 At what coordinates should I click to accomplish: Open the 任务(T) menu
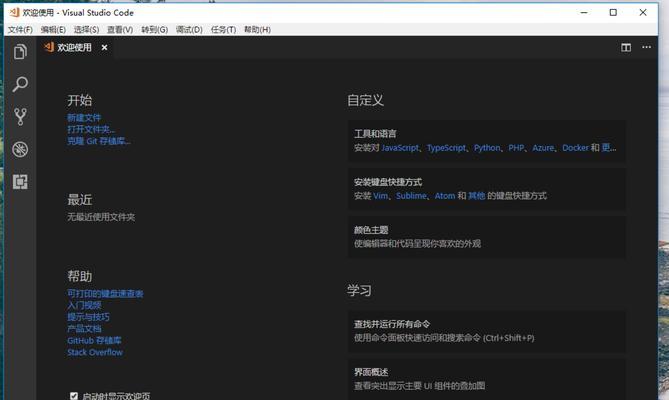pos(223,29)
